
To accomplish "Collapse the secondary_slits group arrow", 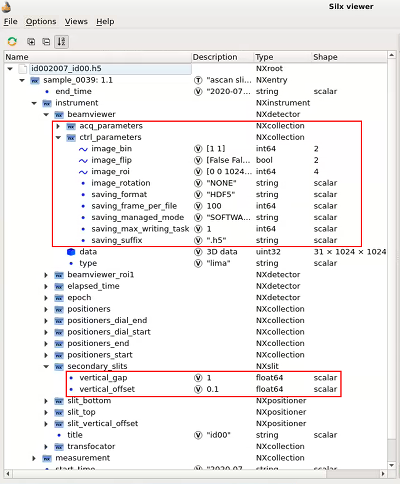I will (x=46, y=366).
